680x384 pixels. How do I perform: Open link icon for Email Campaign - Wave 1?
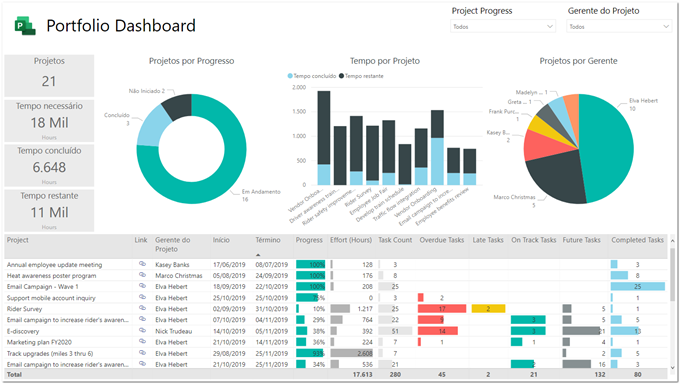[142, 286]
